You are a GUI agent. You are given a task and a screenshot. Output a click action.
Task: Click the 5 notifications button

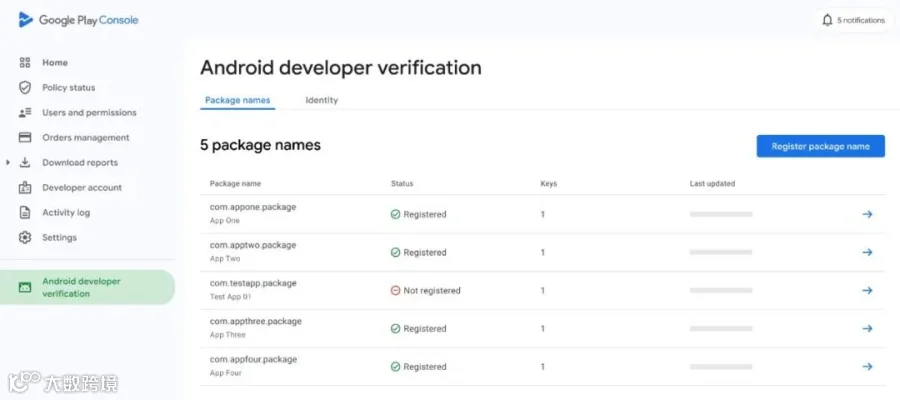click(x=853, y=20)
